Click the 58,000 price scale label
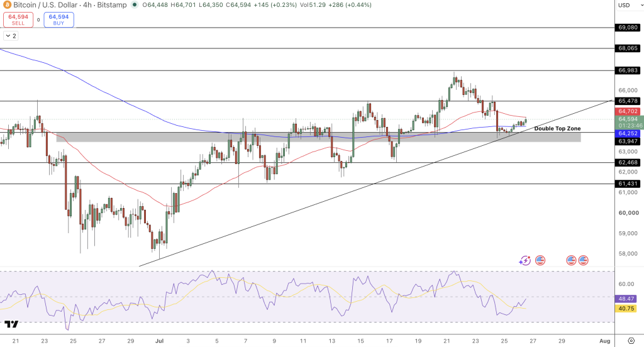Viewport: 644px width, 347px height. point(628,253)
